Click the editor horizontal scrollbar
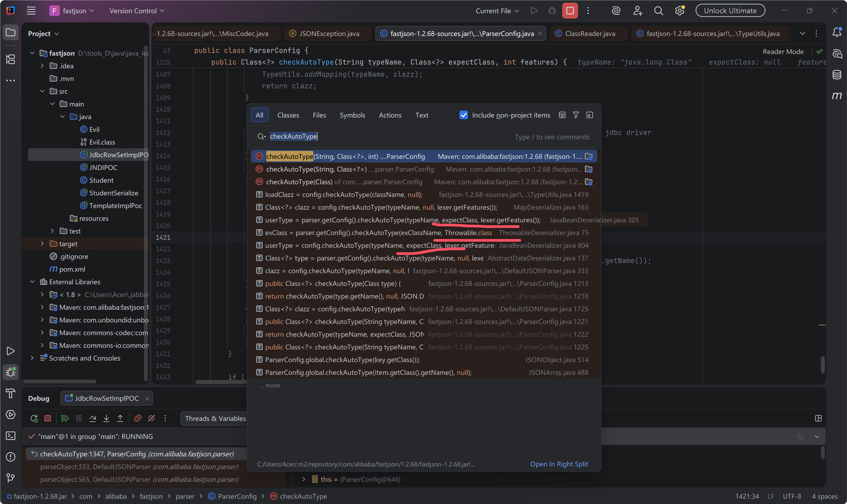Screen dimensions: 847x504 point(221,382)
